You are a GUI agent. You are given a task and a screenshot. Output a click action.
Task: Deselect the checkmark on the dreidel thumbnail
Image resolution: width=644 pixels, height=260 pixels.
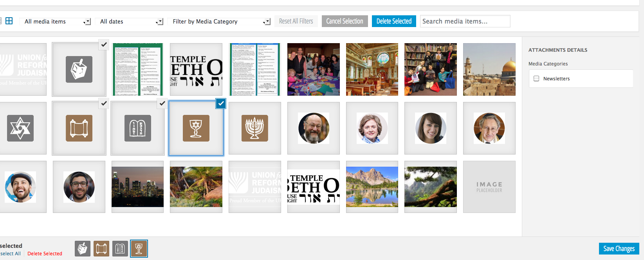point(104,45)
